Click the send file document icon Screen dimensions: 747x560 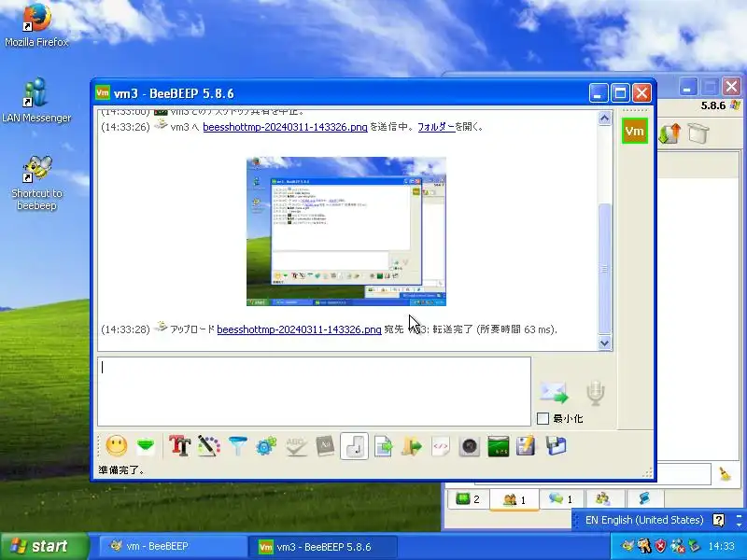pos(383,446)
